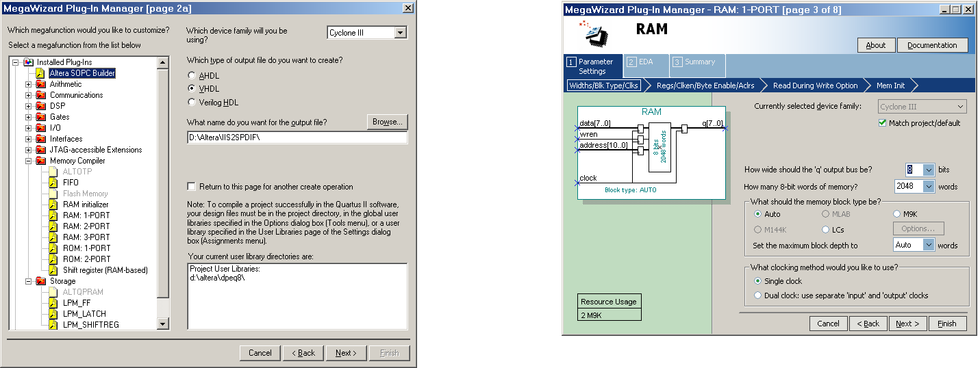Open the Documentation in RAM wizard
The height and width of the screenshot is (368, 980).
pos(932,45)
